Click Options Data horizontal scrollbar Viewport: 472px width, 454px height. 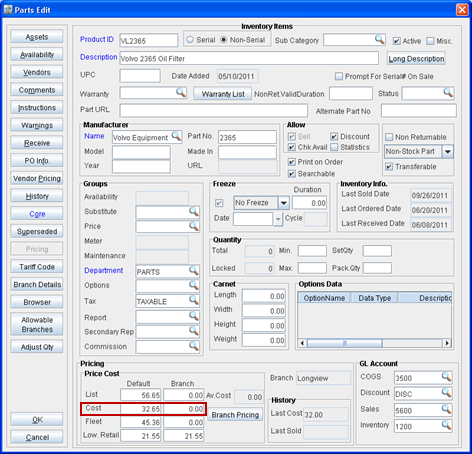(375, 343)
